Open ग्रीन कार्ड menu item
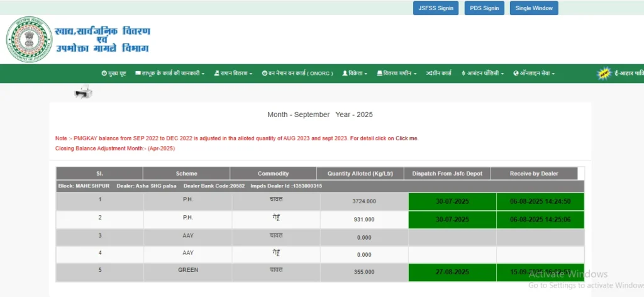 tap(438, 74)
